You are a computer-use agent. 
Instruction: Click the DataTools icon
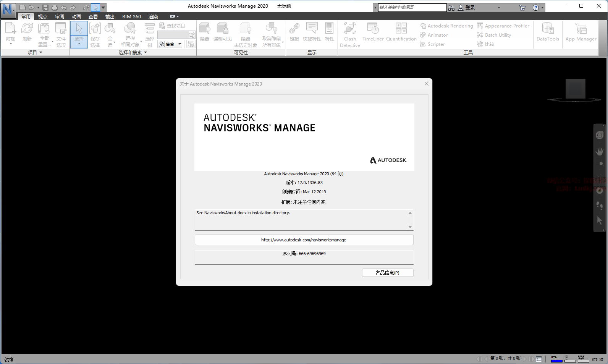tap(547, 32)
